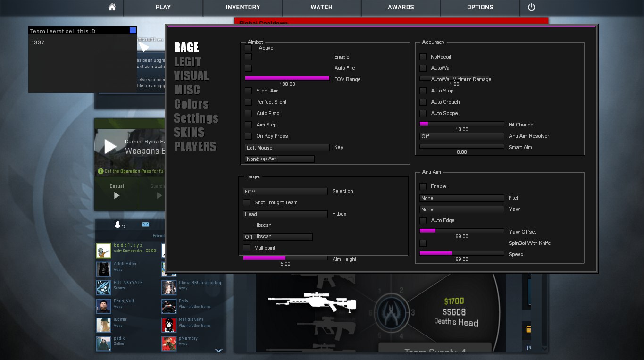Open the Hitbox dropdown showing Head
The width and height of the screenshot is (644, 360).
coord(285,214)
